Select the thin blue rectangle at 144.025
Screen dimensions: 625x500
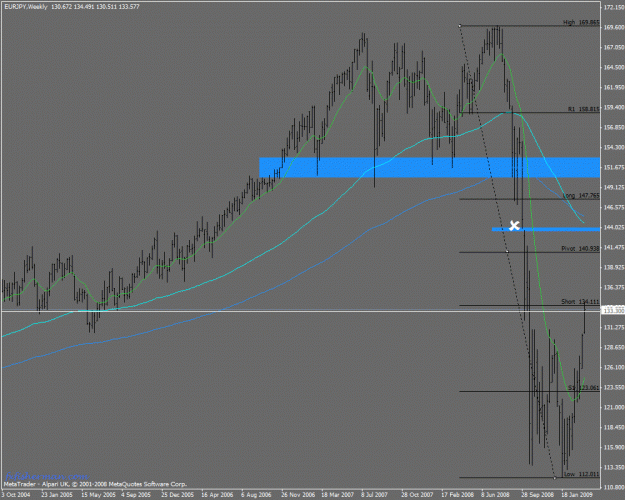click(x=546, y=229)
